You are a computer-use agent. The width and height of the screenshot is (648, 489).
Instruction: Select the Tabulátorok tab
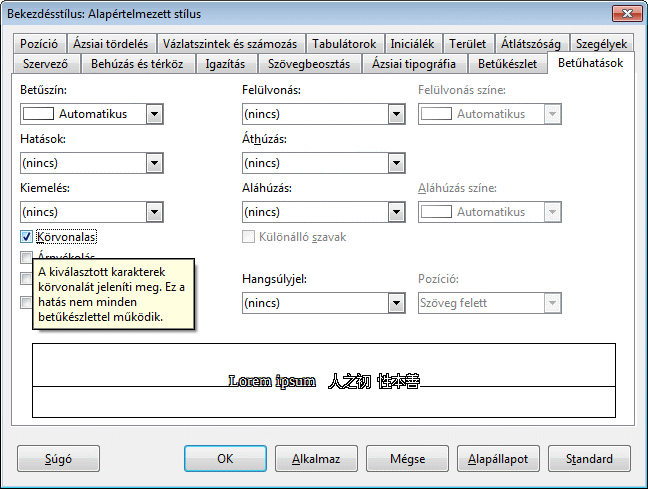(344, 44)
